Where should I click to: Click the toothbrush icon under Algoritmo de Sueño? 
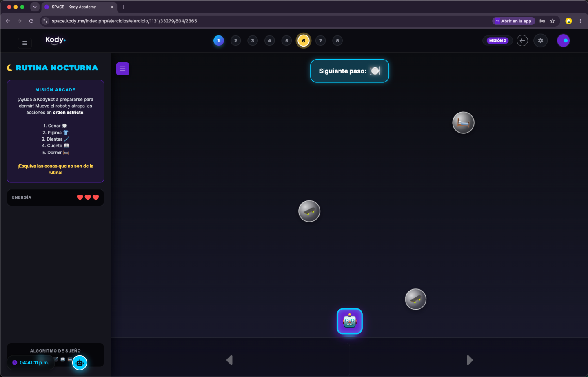pos(56,359)
